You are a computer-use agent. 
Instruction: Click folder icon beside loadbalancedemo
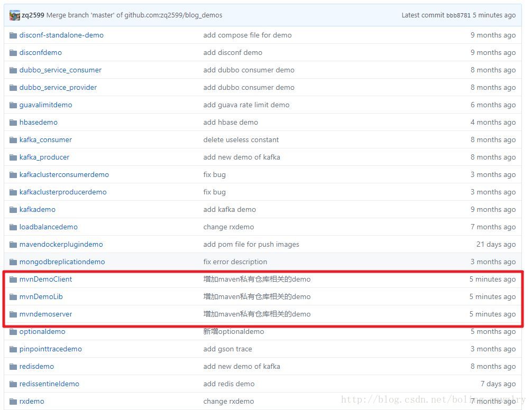(13, 227)
